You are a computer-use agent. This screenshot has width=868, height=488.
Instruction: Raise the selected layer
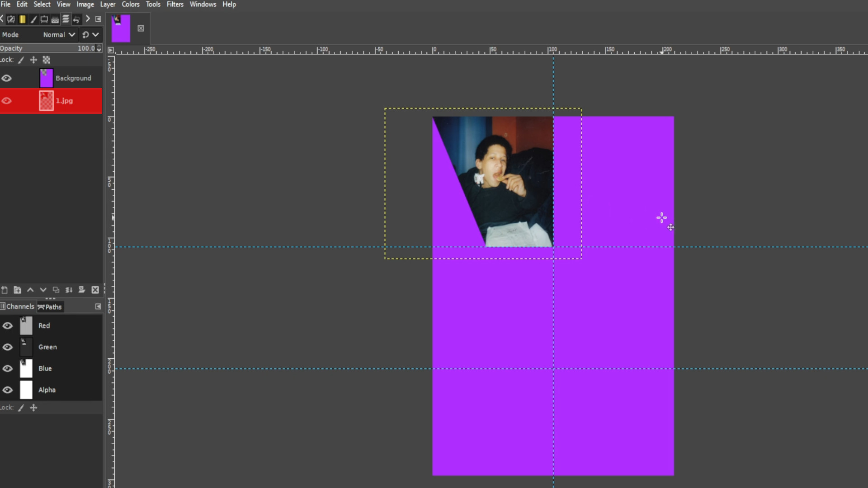click(x=30, y=290)
